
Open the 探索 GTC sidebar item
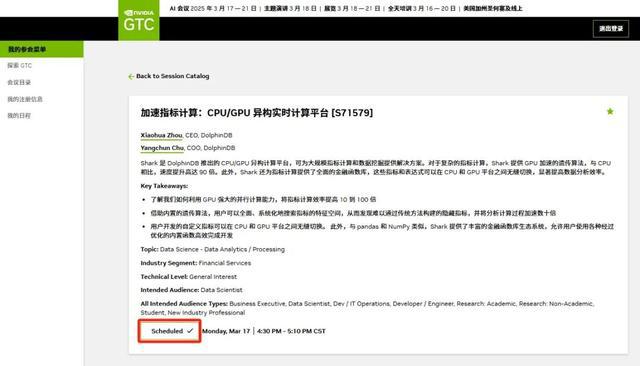(x=20, y=65)
